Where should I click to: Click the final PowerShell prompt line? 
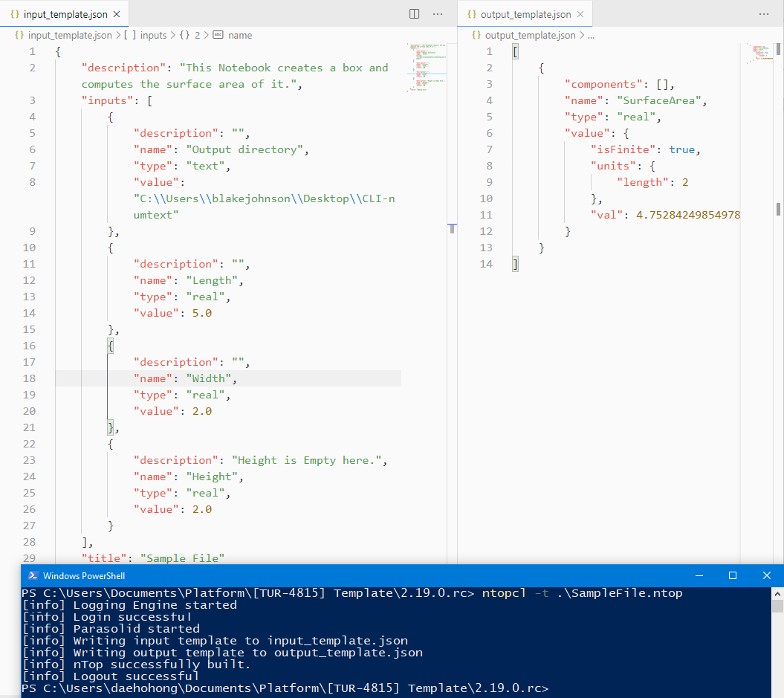point(285,688)
